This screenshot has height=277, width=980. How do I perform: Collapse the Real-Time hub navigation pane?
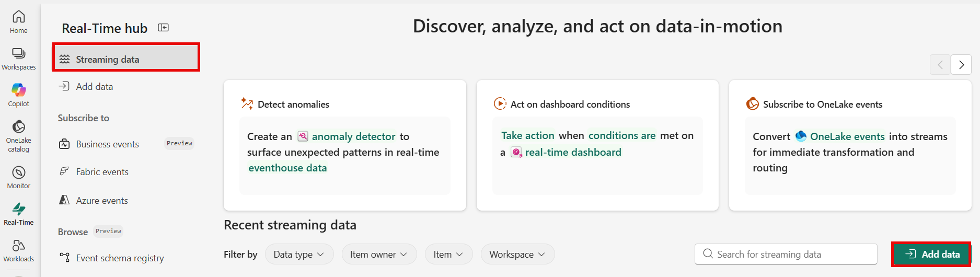(x=164, y=28)
